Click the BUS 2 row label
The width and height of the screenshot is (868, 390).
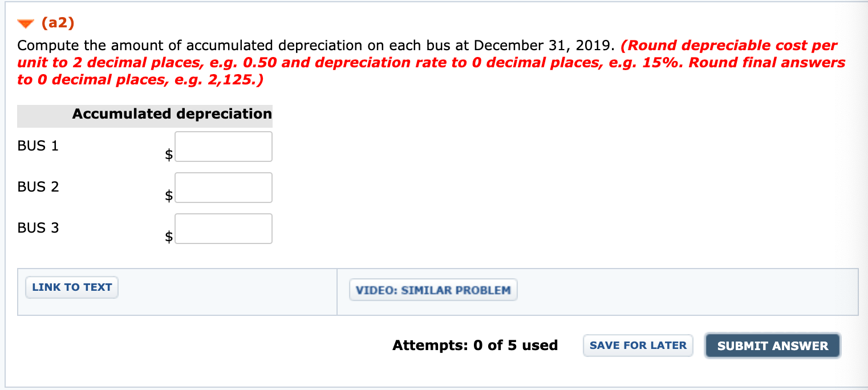[38, 187]
